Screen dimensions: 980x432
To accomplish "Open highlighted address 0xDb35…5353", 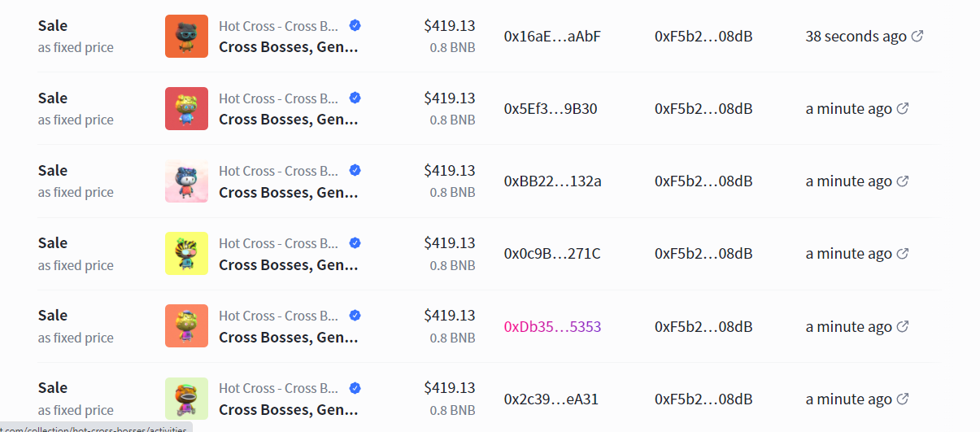I will tap(552, 327).
